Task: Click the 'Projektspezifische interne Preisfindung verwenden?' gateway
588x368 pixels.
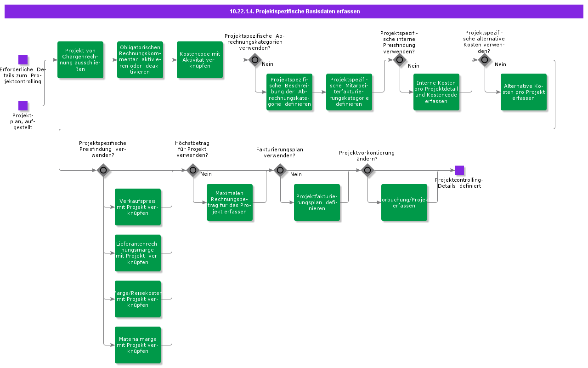Action: 400,60
